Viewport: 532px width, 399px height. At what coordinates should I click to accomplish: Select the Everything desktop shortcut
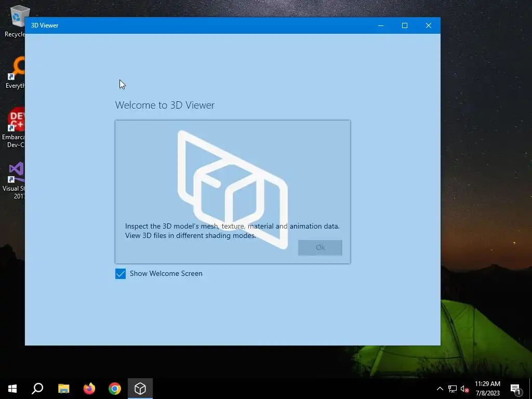pos(15,73)
